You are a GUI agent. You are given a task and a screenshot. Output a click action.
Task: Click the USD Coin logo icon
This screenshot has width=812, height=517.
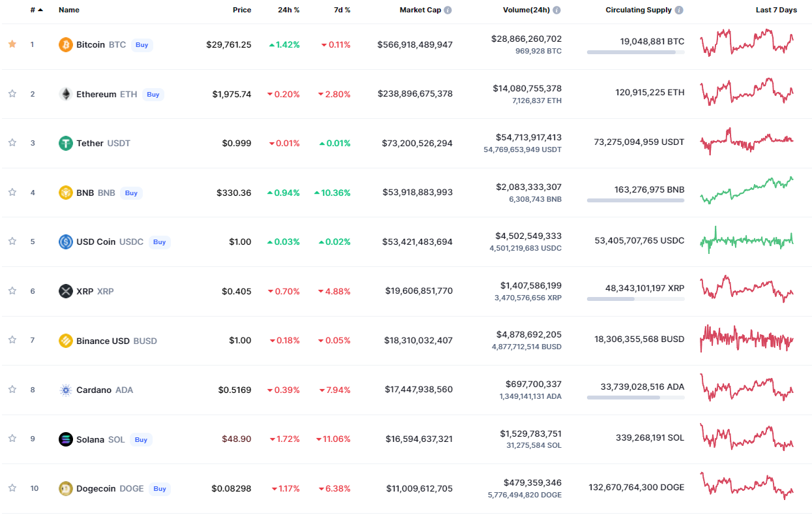(x=65, y=242)
